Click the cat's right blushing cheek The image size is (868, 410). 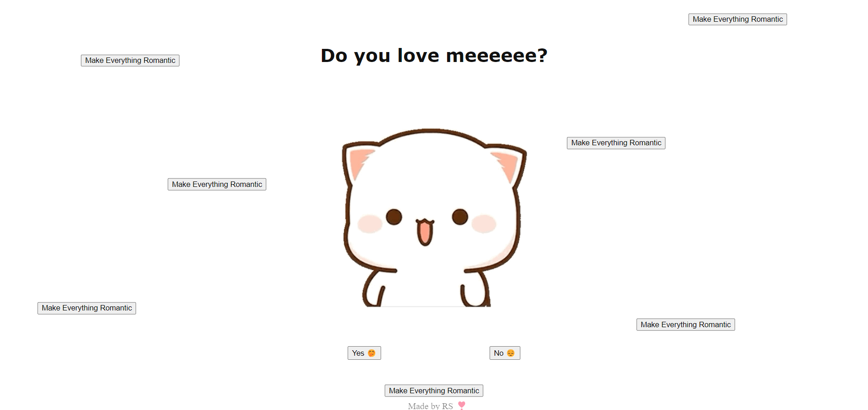click(484, 224)
